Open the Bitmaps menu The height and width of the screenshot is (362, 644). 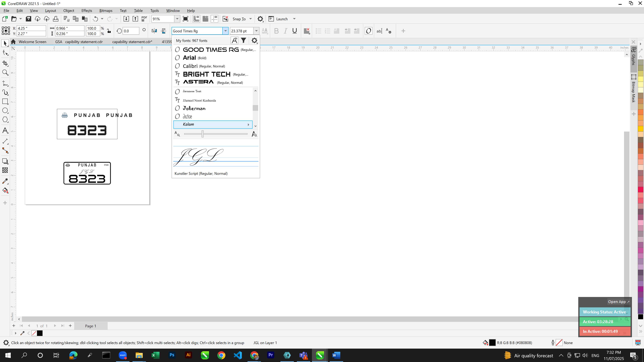pos(106,11)
